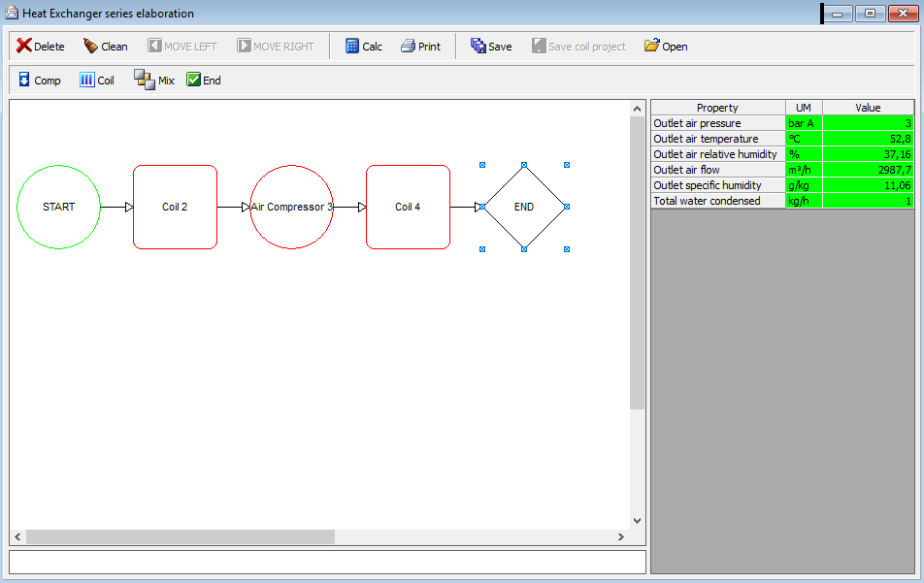The width and height of the screenshot is (924, 583).
Task: Click the End checkmark icon
Action: point(193,80)
